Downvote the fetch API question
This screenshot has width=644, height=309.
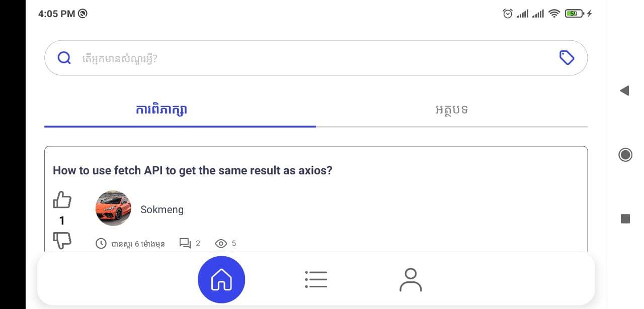(62, 240)
